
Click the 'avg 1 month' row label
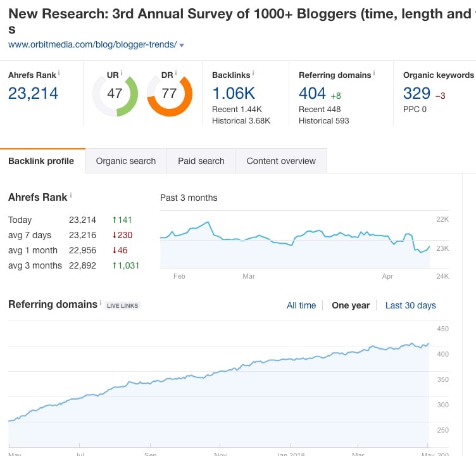(x=33, y=250)
